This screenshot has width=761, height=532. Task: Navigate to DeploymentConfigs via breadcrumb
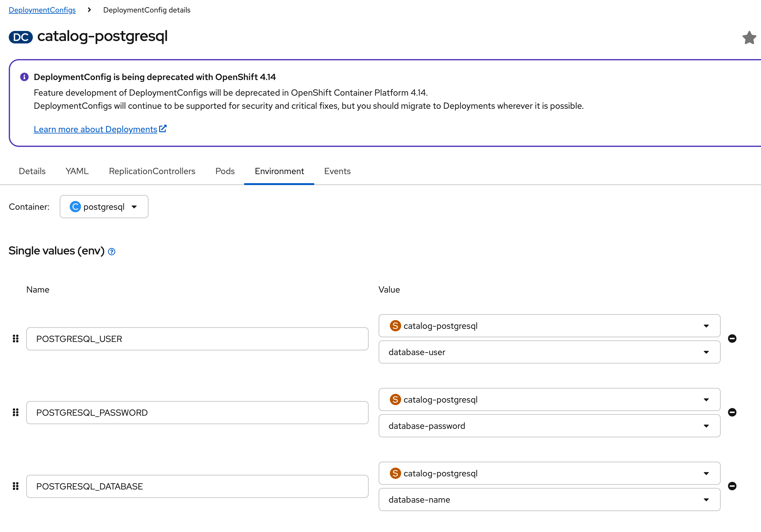point(42,10)
